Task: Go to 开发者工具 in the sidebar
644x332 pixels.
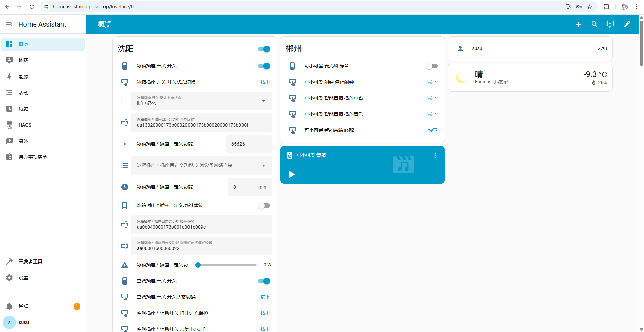Action: tap(30, 262)
